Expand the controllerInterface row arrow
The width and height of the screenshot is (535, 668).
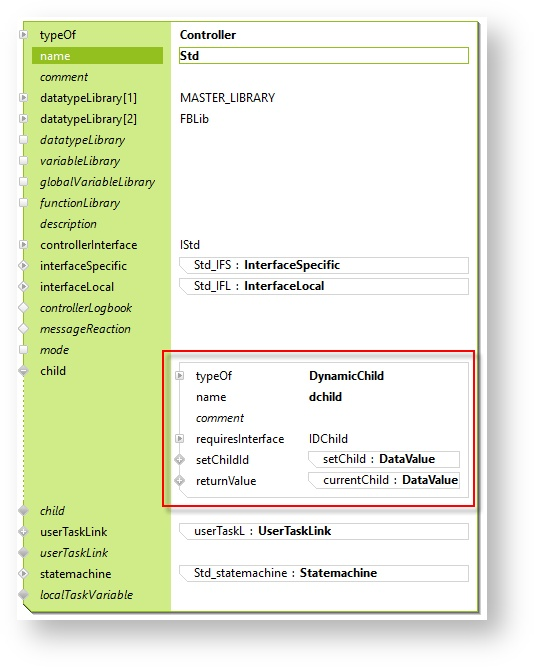pyautogui.click(x=23, y=245)
